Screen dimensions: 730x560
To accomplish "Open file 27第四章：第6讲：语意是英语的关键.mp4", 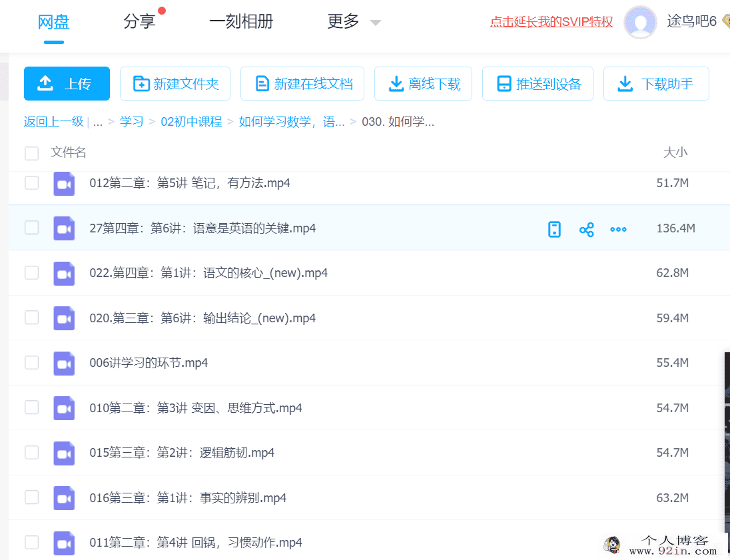I will [202, 228].
